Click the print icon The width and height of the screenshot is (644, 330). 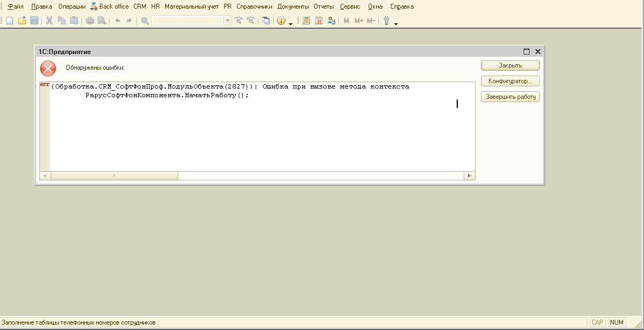(x=90, y=21)
